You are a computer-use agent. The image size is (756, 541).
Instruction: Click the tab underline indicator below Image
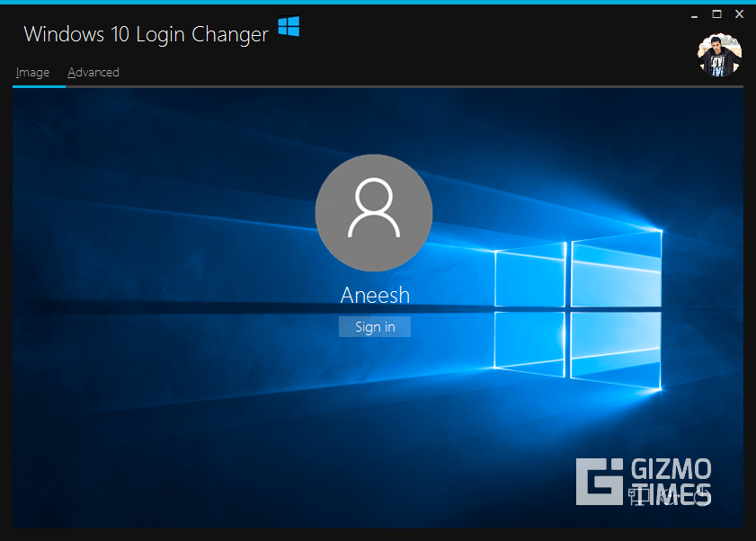(x=37, y=85)
